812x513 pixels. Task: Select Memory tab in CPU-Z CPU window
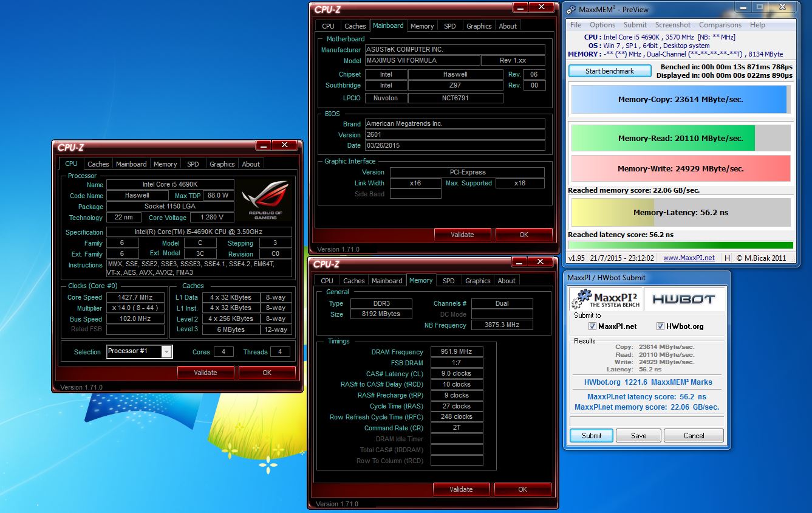(x=165, y=164)
